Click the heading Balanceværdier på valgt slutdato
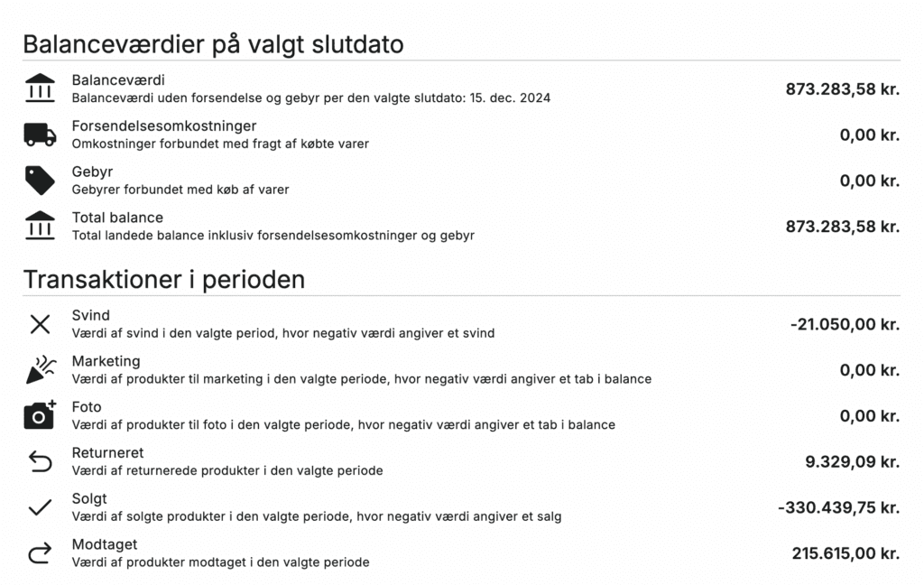 pyautogui.click(x=213, y=44)
